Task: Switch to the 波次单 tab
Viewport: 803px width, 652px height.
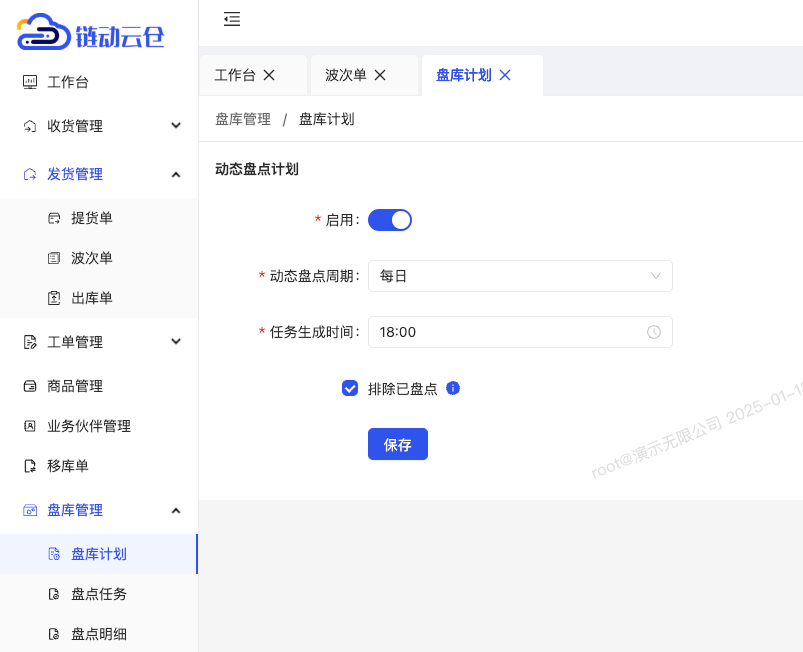Action: pyautogui.click(x=345, y=75)
